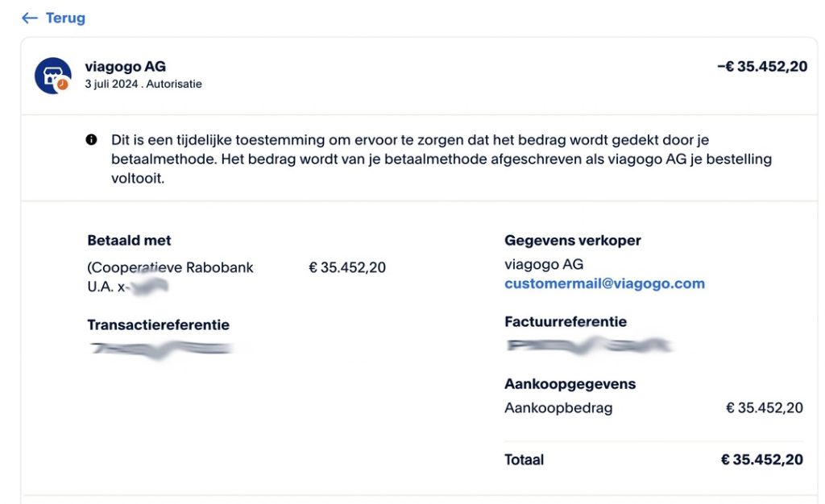Click the Factuurreferentie heading
The height and width of the screenshot is (504, 825).
pyautogui.click(x=565, y=321)
